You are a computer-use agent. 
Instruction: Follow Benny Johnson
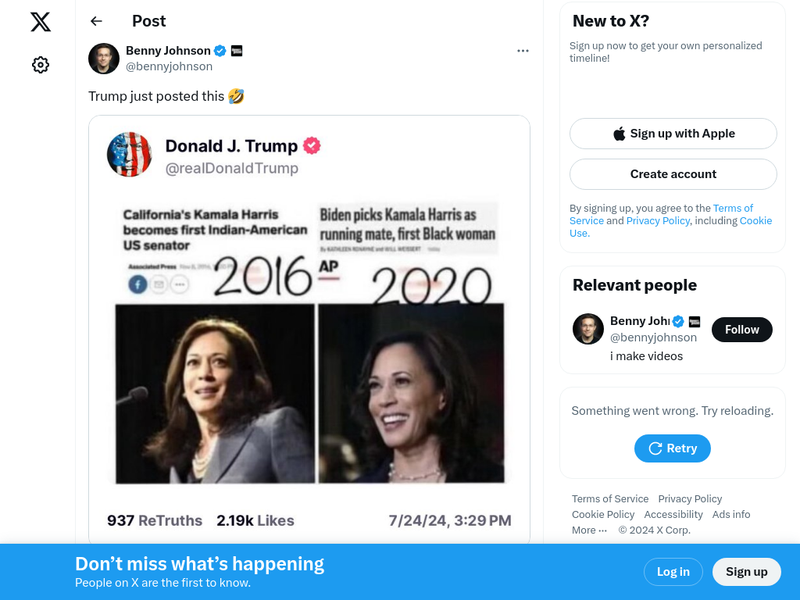coord(742,329)
